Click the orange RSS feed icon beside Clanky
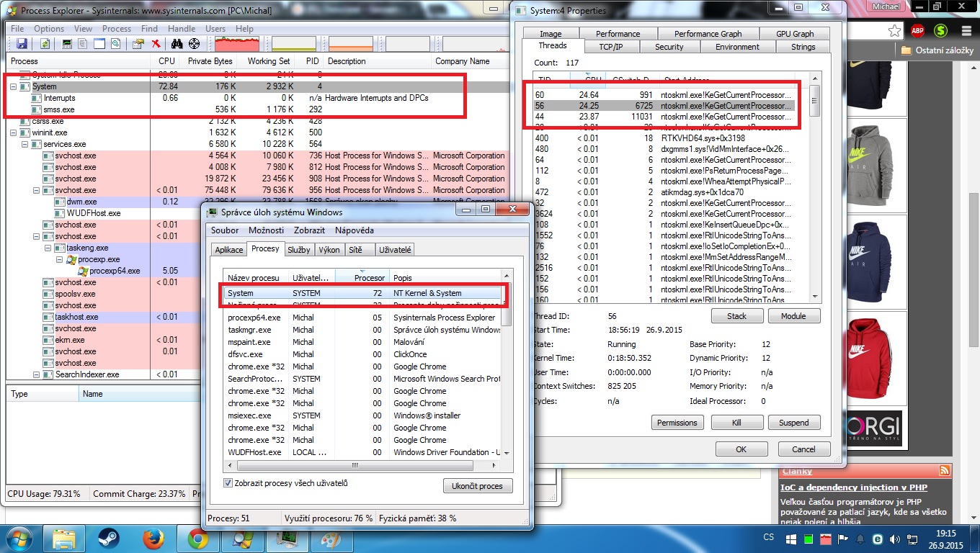The width and height of the screenshot is (980, 553). point(945,470)
